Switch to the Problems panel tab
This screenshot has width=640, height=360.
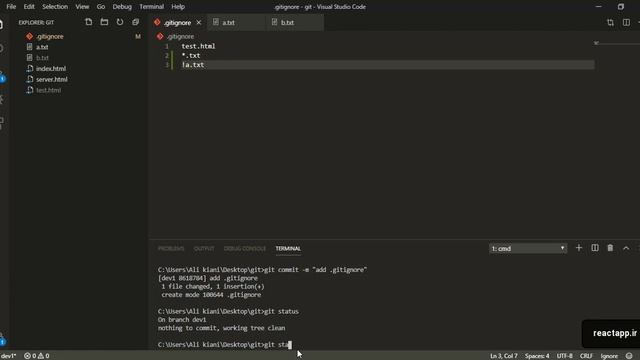171,248
